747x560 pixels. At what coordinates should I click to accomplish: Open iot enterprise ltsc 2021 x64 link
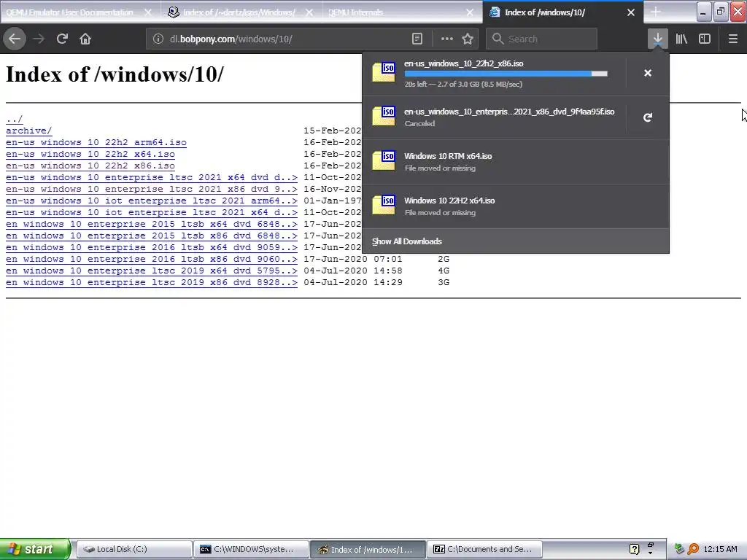click(x=152, y=212)
